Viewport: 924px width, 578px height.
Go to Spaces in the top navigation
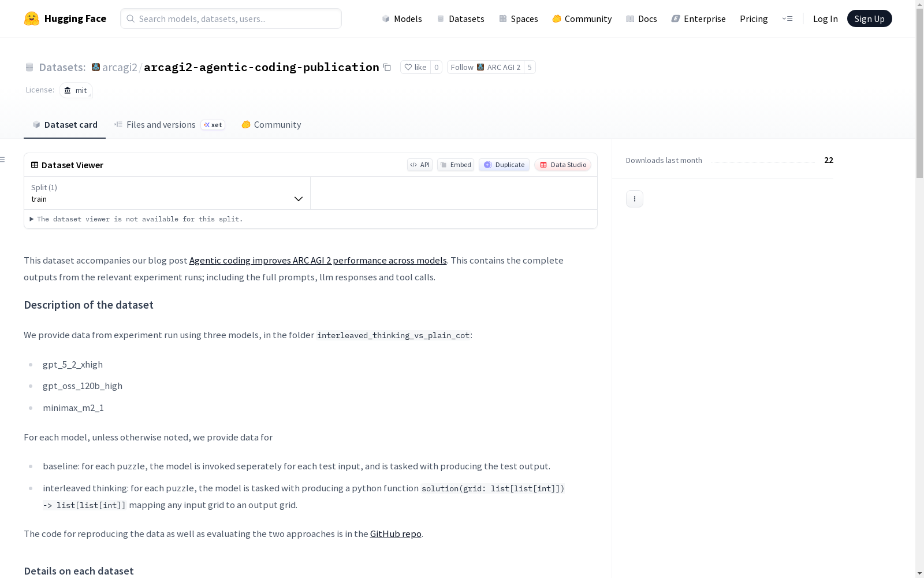(519, 18)
